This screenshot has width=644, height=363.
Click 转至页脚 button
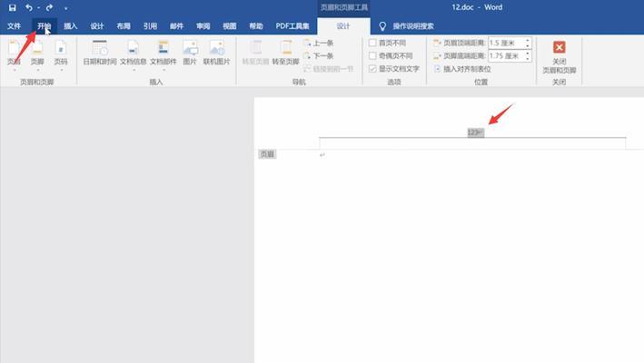(285, 54)
